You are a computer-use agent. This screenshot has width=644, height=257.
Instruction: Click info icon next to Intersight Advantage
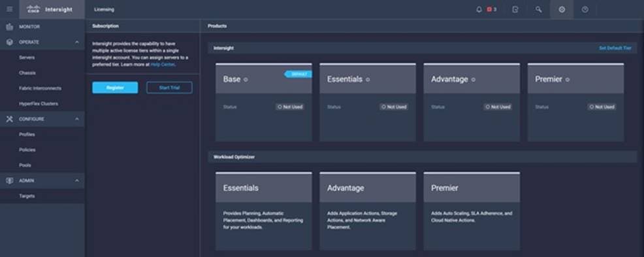[x=473, y=80]
